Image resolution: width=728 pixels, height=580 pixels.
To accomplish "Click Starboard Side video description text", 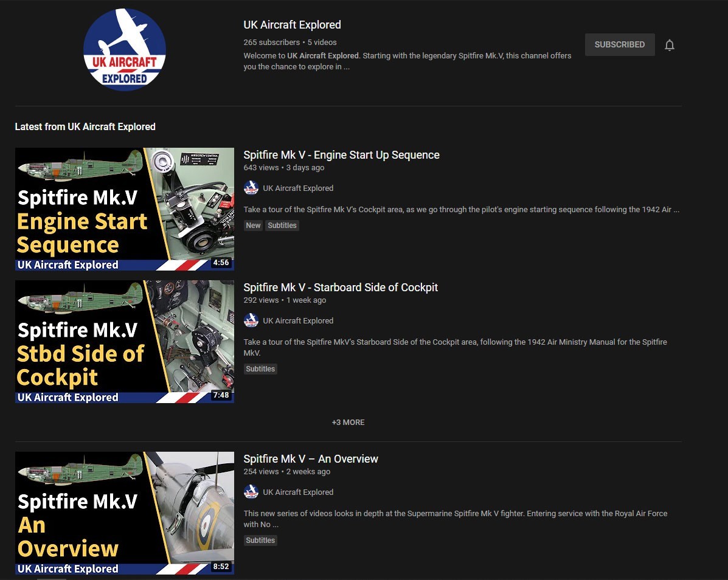I will click(456, 348).
